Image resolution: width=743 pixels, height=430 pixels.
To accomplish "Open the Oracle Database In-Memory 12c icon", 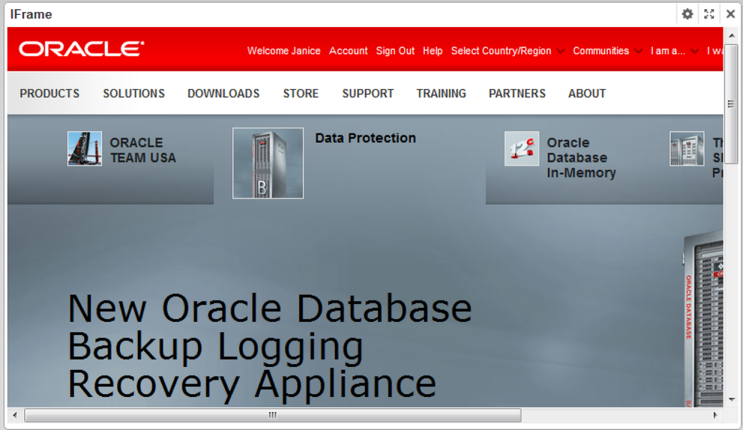I will [x=522, y=148].
